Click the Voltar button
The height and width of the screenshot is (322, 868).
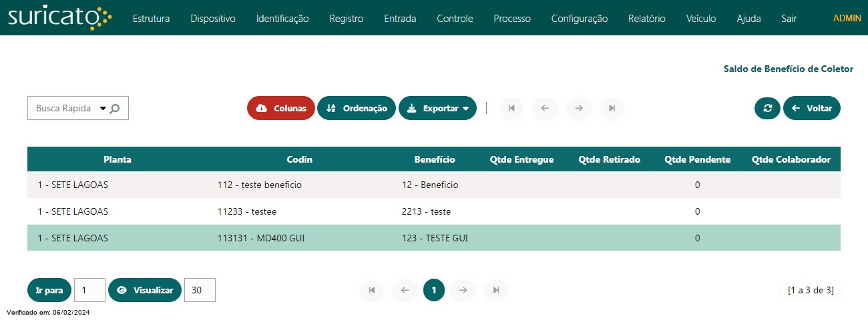coord(812,108)
